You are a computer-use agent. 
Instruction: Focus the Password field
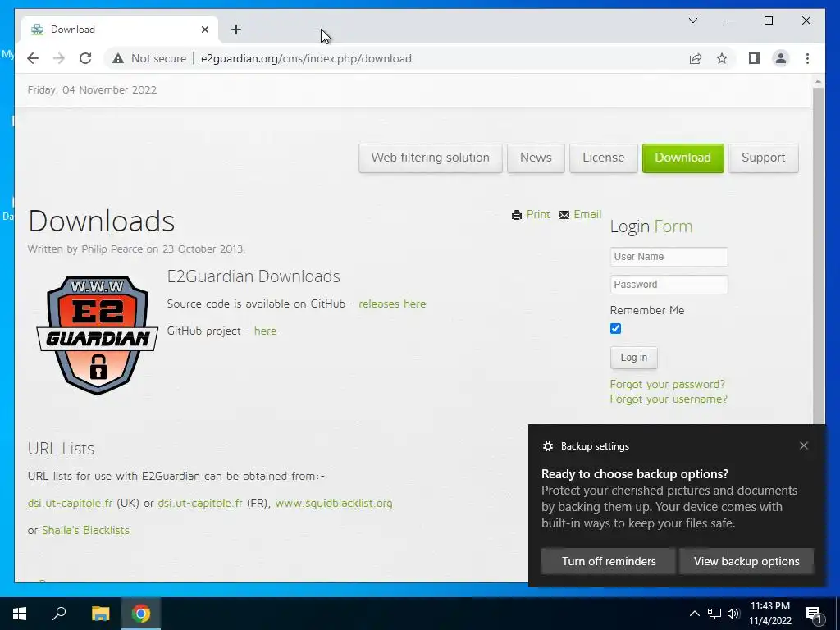[x=669, y=285]
